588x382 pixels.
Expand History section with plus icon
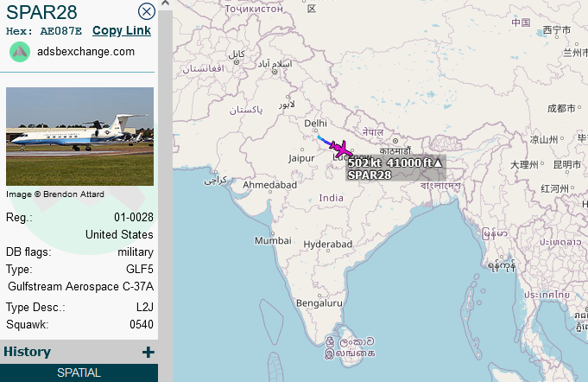pos(148,352)
